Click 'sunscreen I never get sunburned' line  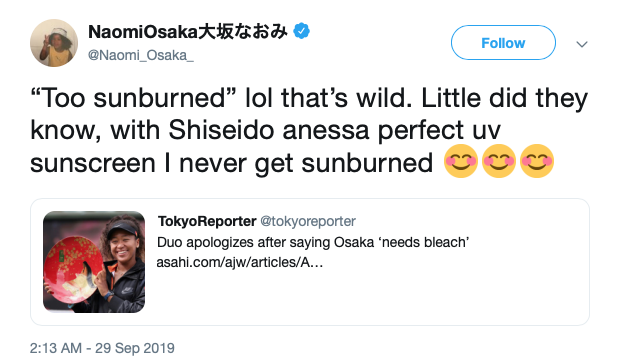click(x=231, y=163)
